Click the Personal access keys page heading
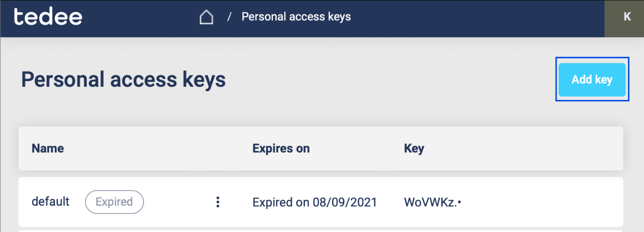Image resolution: width=644 pixels, height=232 pixels. [123, 80]
